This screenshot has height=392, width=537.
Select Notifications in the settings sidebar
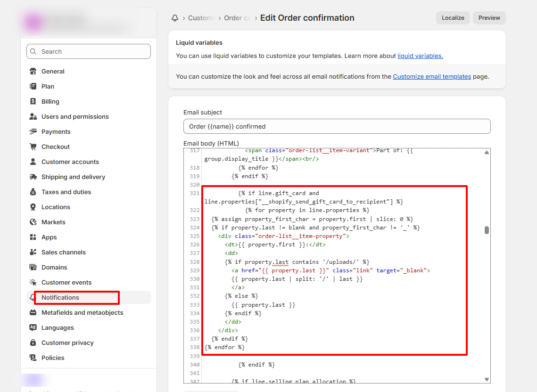[x=60, y=298]
